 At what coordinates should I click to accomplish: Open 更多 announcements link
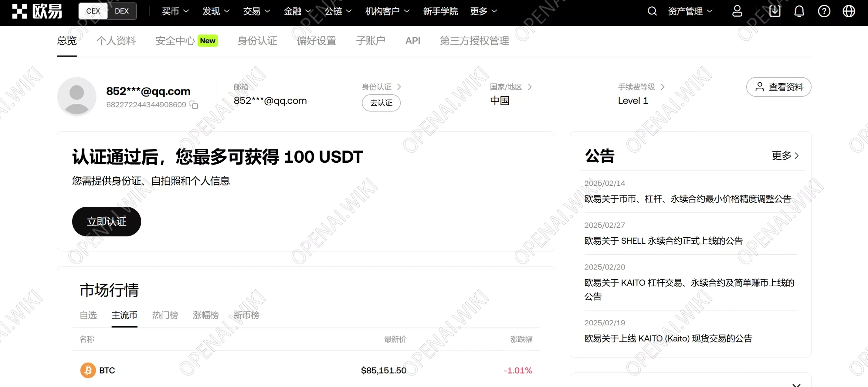[x=785, y=156]
